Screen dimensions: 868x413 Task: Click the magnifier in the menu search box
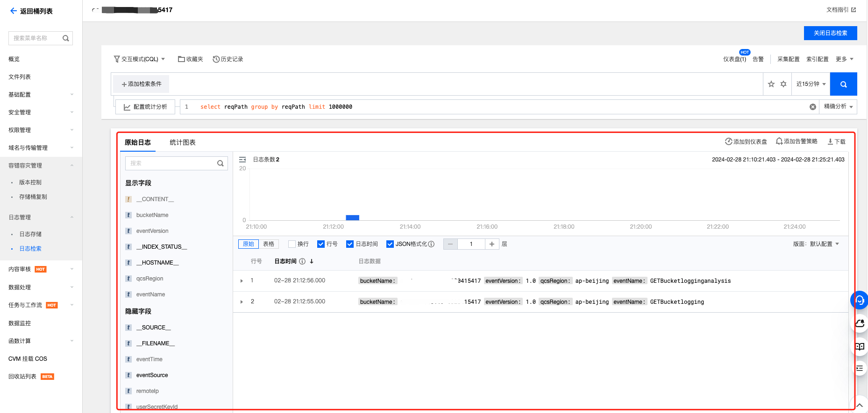pyautogui.click(x=66, y=38)
